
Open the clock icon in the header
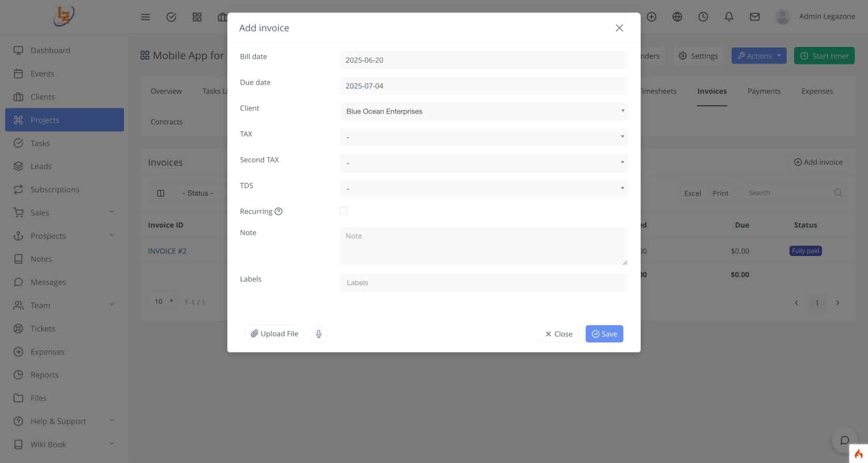coord(703,17)
